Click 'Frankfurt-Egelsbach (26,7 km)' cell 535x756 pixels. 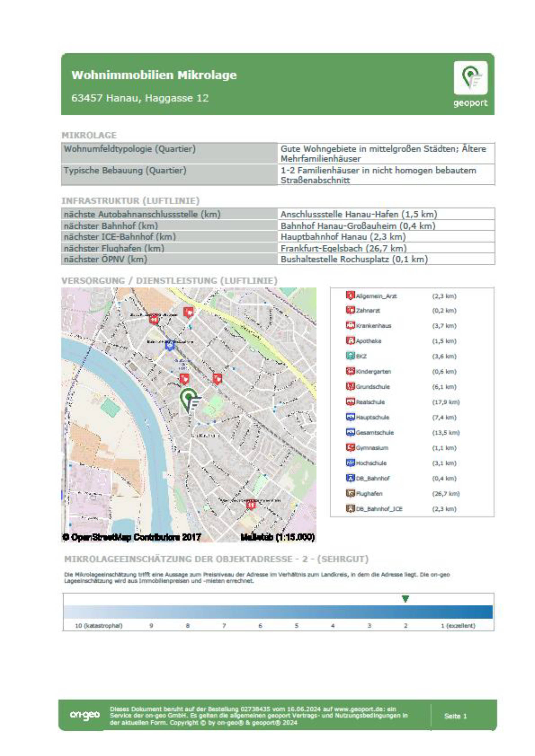point(386,248)
